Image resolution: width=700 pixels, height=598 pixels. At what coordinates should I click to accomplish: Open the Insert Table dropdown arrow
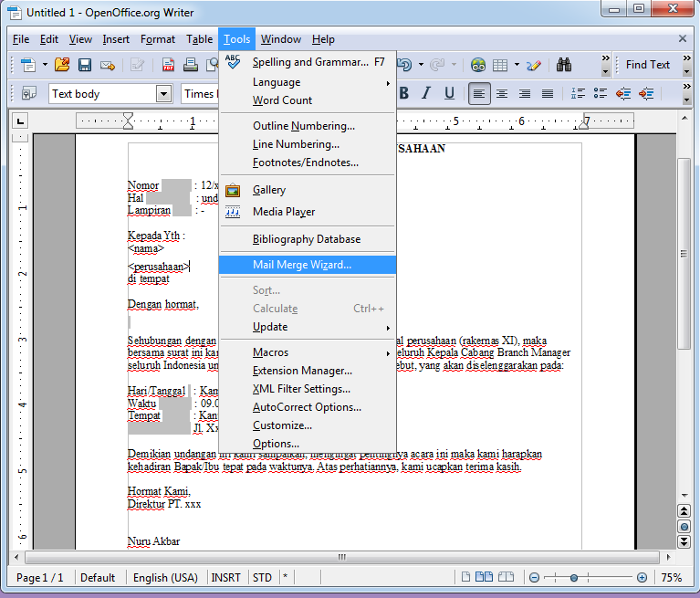[517, 65]
